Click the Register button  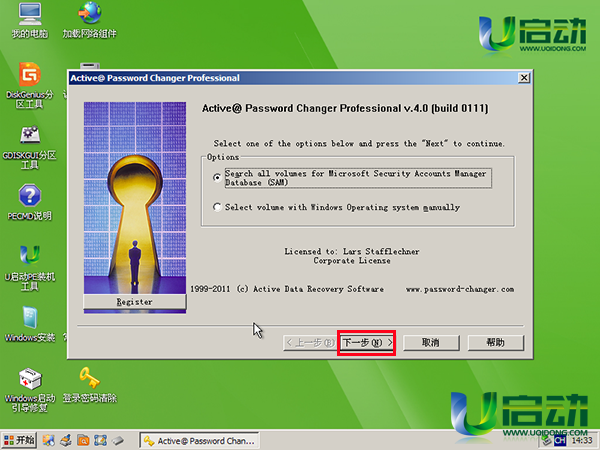pos(135,302)
